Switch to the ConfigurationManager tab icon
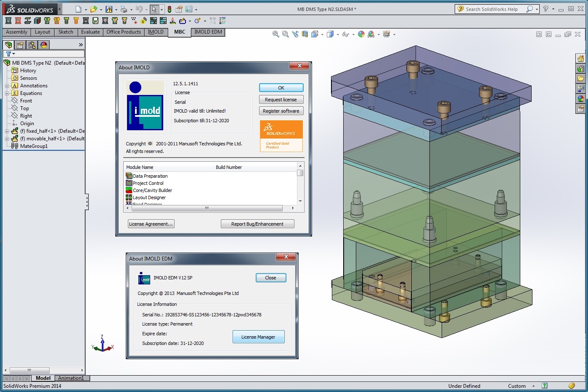This screenshot has width=588, height=392. coord(32,45)
